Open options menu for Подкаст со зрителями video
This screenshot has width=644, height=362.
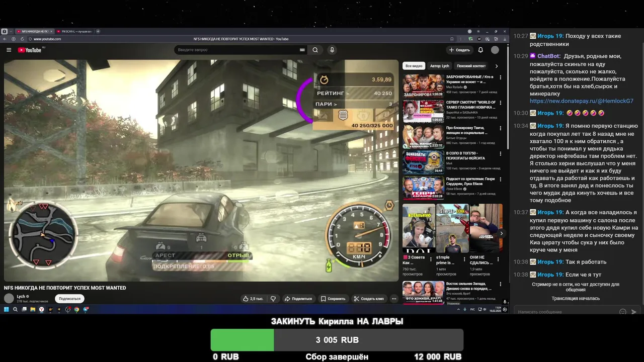[x=500, y=179]
